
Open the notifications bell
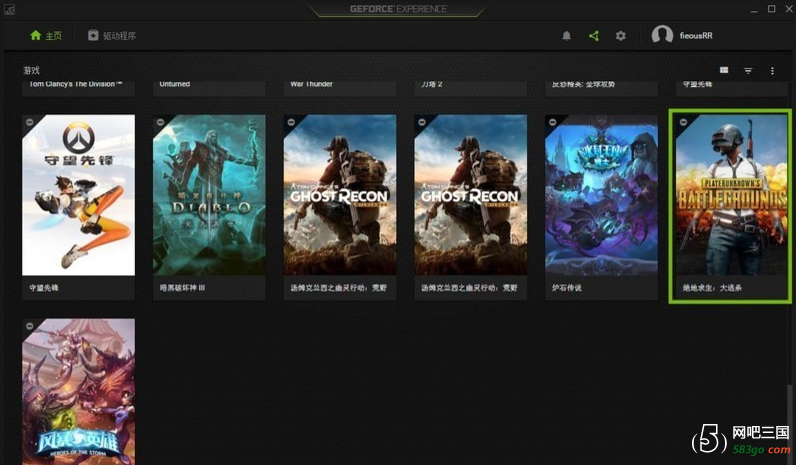567,36
